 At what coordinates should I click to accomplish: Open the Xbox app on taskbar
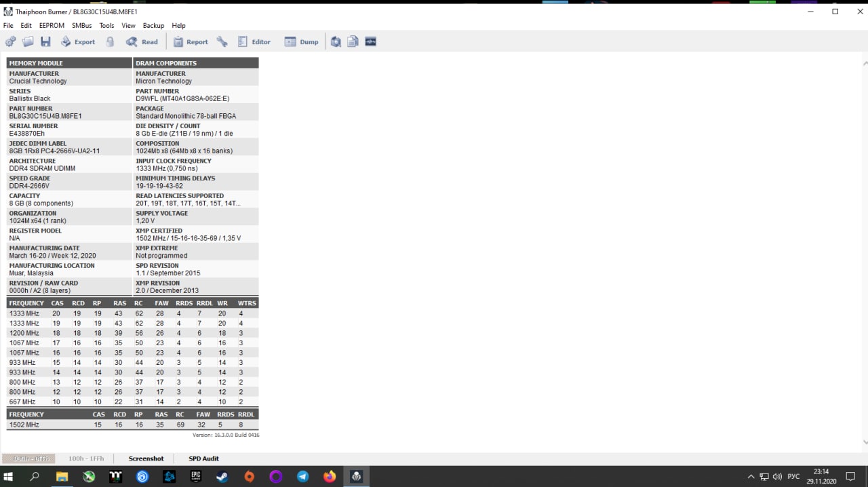(x=89, y=477)
